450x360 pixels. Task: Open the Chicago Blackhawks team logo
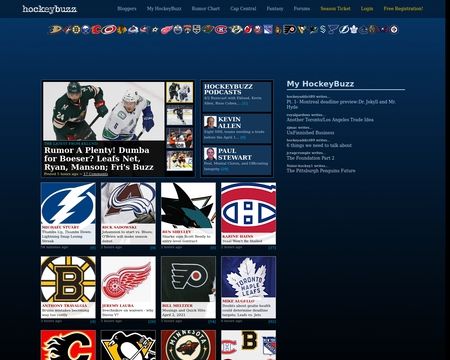pyautogui.click(x=122, y=30)
